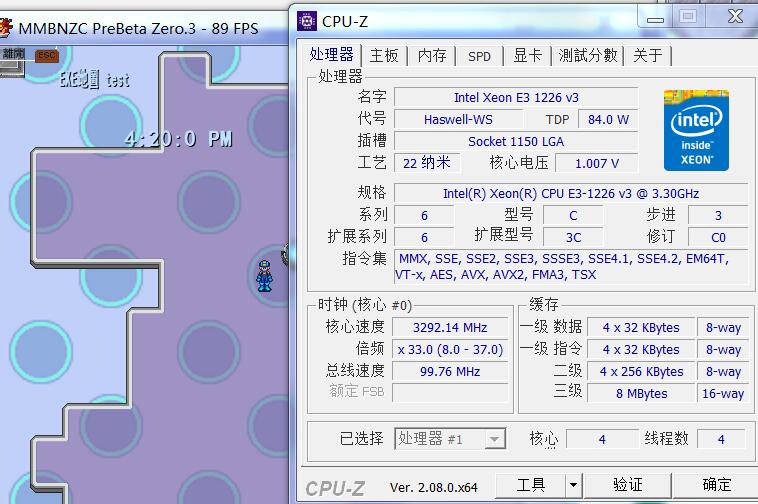The width and height of the screenshot is (758, 504).
Task: Click the Mega Man character sprite
Action: point(264,276)
